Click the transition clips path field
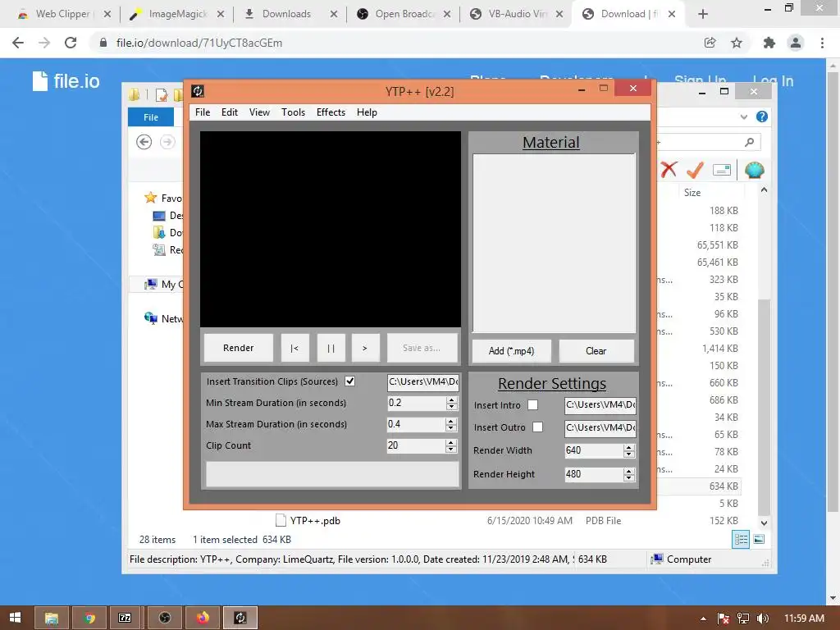This screenshot has height=630, width=840. click(x=423, y=382)
